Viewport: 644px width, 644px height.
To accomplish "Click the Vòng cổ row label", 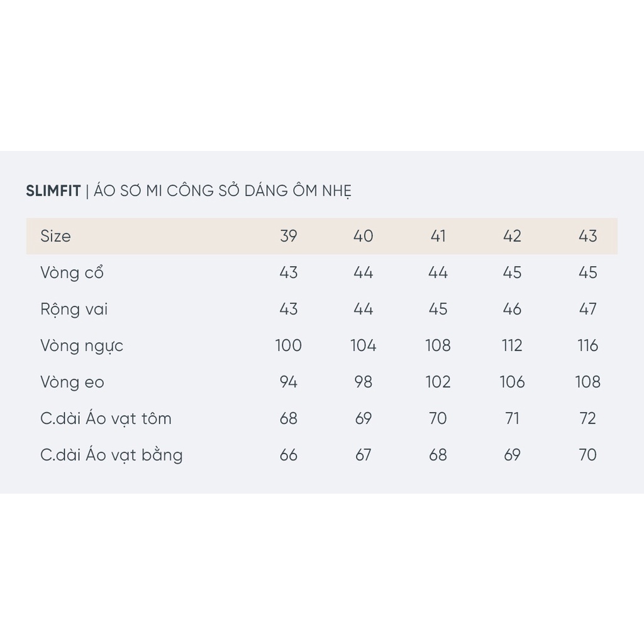I will click(x=72, y=273).
